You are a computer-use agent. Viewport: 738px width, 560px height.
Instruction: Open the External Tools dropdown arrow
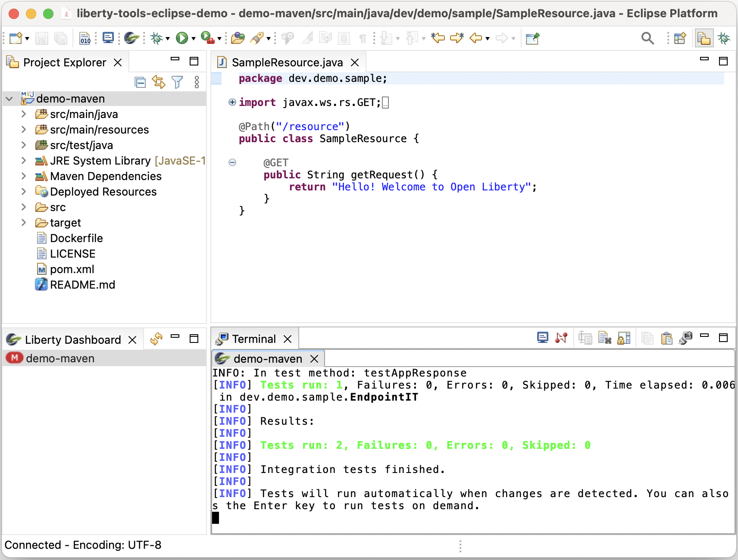click(x=219, y=39)
